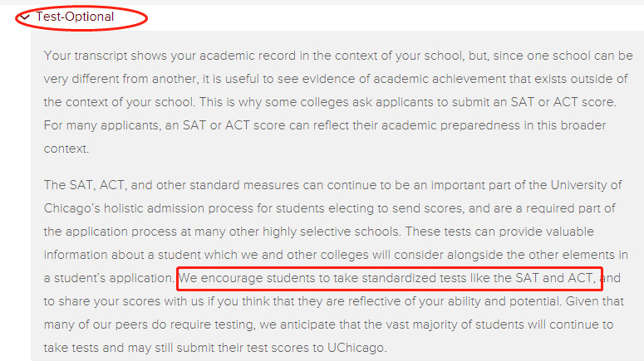Click the phrase 'a student's application.'

coord(109,278)
